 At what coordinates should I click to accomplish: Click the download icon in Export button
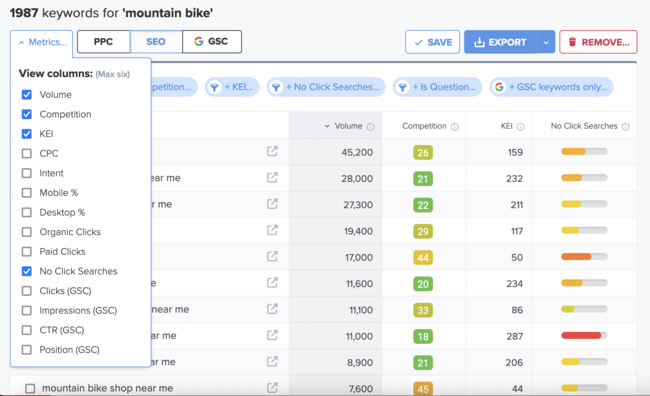479,42
